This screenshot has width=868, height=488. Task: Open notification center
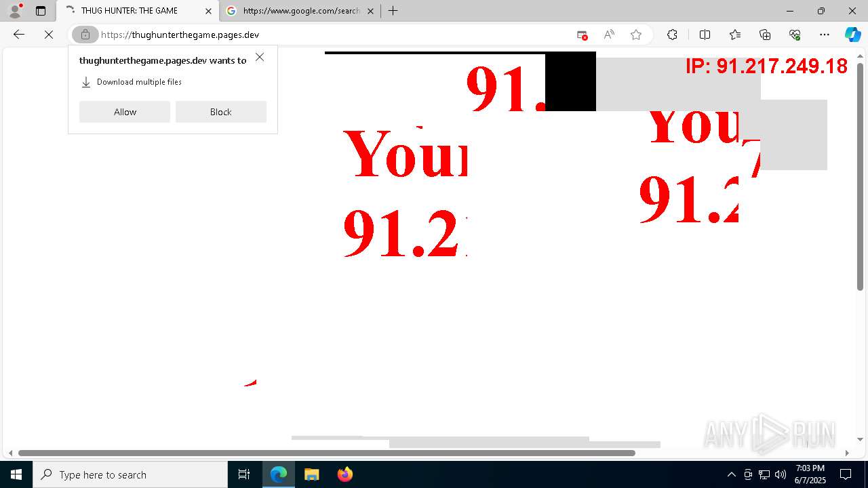846,474
